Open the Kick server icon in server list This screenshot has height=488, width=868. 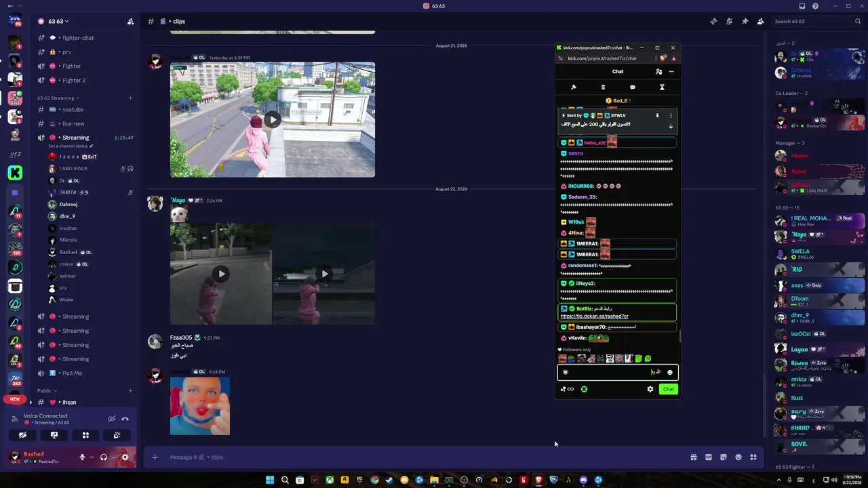pos(15,174)
